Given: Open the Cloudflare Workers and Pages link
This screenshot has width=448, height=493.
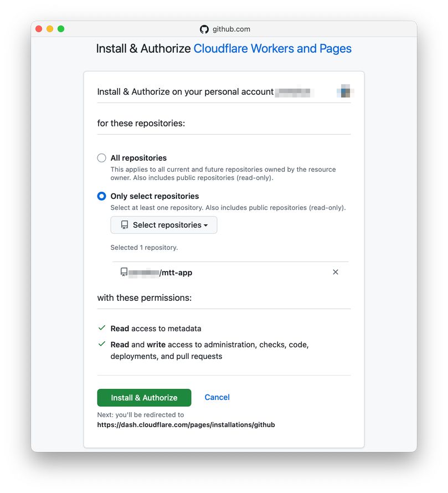Looking at the screenshot, I should (x=272, y=48).
